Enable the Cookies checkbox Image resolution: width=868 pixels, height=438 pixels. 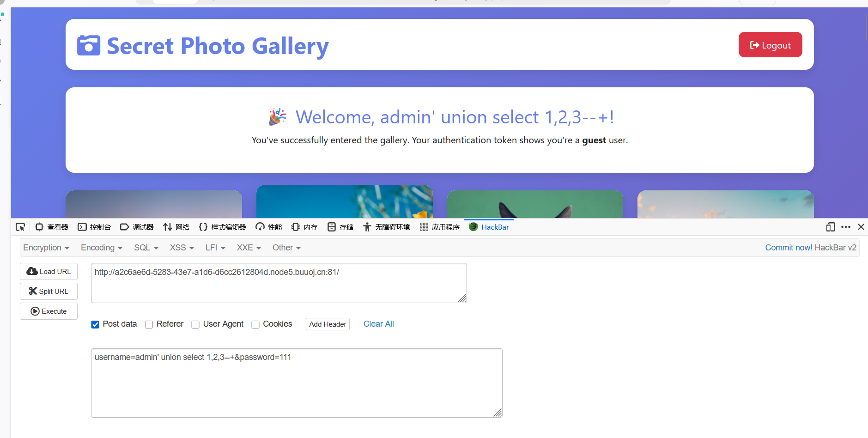255,324
